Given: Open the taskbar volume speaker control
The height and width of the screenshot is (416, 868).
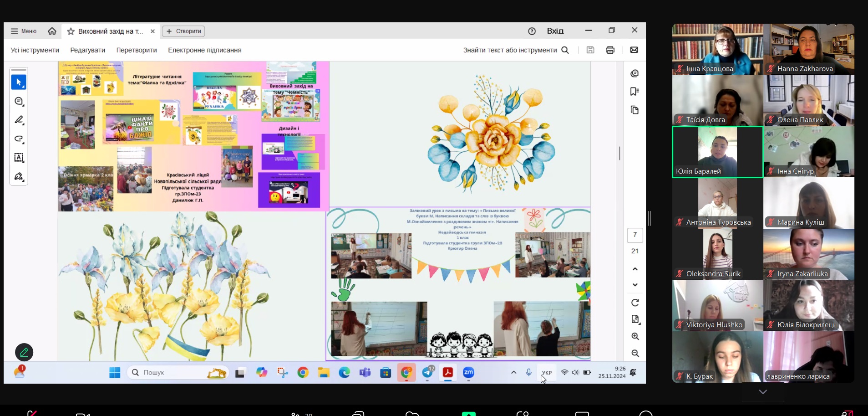Looking at the screenshot, I should point(575,373).
